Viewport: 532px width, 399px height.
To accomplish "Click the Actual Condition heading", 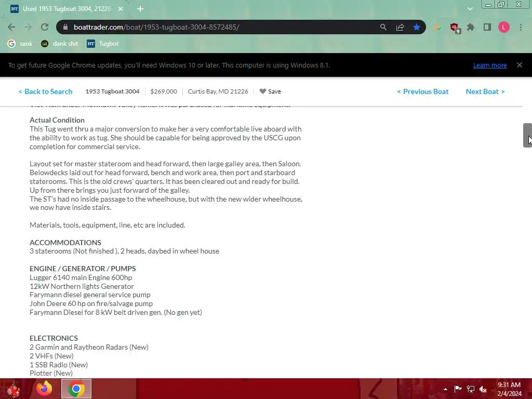I will [x=57, y=120].
